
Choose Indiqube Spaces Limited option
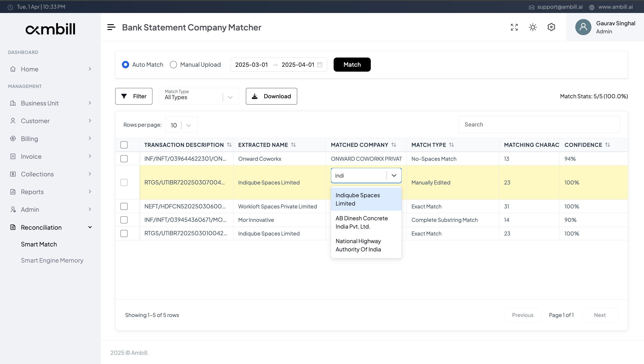366,199
